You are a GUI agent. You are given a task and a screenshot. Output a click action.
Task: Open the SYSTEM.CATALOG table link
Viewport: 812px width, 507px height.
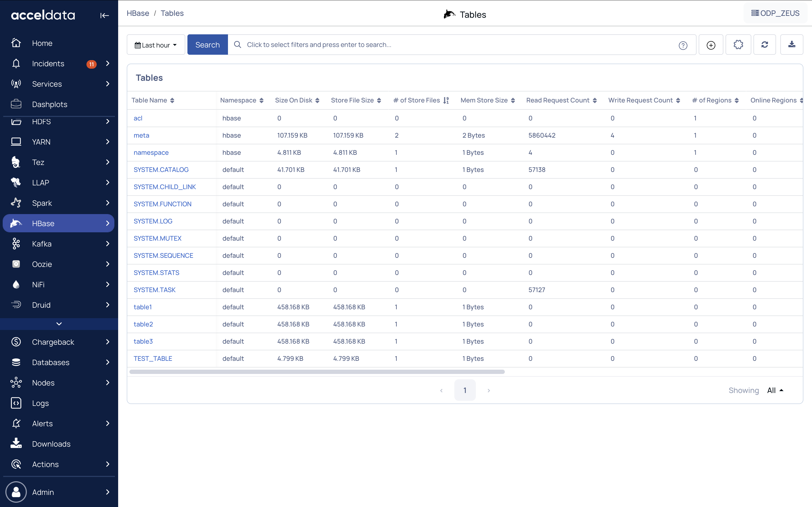[161, 170]
